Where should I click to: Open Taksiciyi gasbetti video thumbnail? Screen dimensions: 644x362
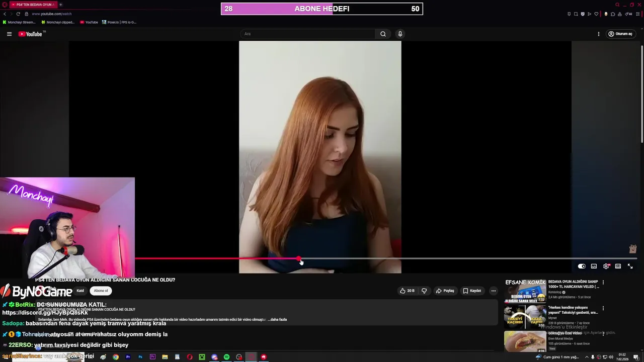tap(525, 317)
